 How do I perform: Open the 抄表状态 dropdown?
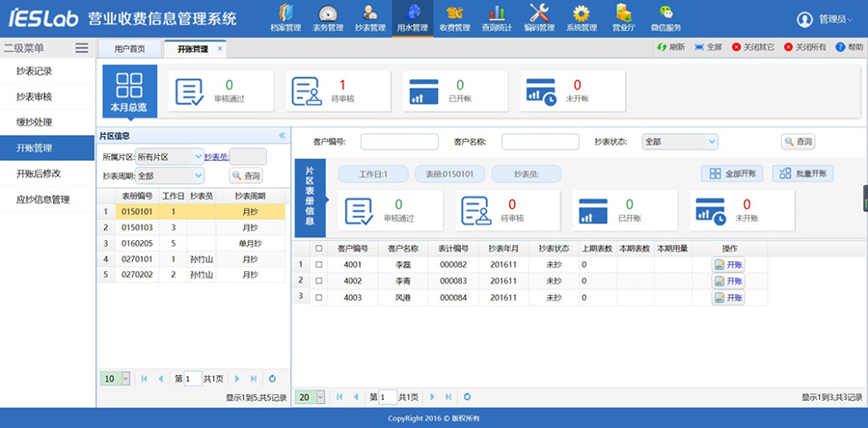click(712, 142)
